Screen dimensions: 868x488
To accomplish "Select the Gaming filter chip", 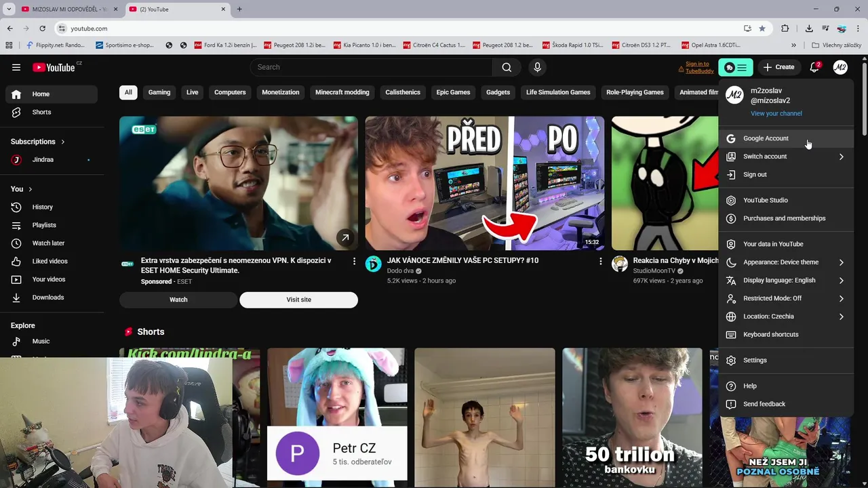I will tap(159, 92).
